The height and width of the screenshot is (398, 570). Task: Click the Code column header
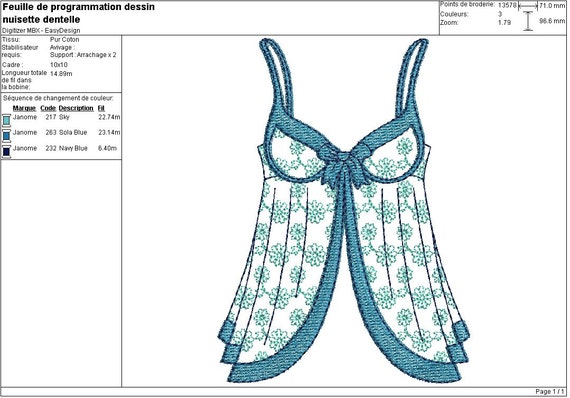tap(48, 108)
